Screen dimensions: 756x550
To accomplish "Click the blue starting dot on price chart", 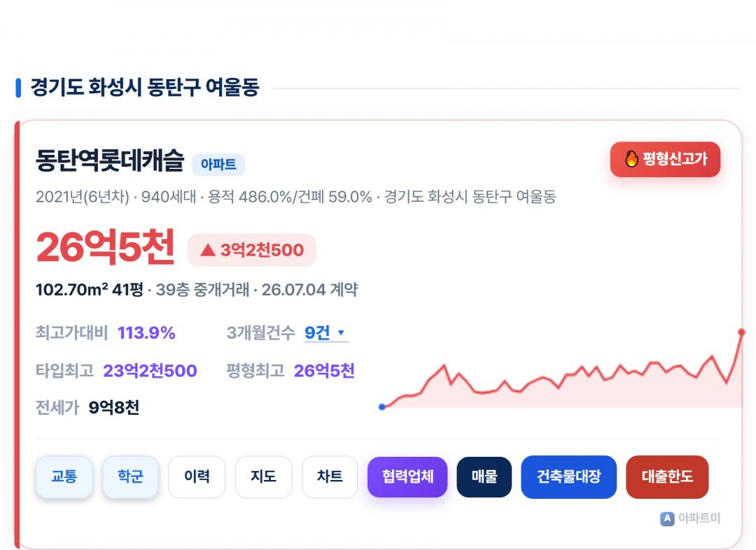I will pyautogui.click(x=382, y=406).
